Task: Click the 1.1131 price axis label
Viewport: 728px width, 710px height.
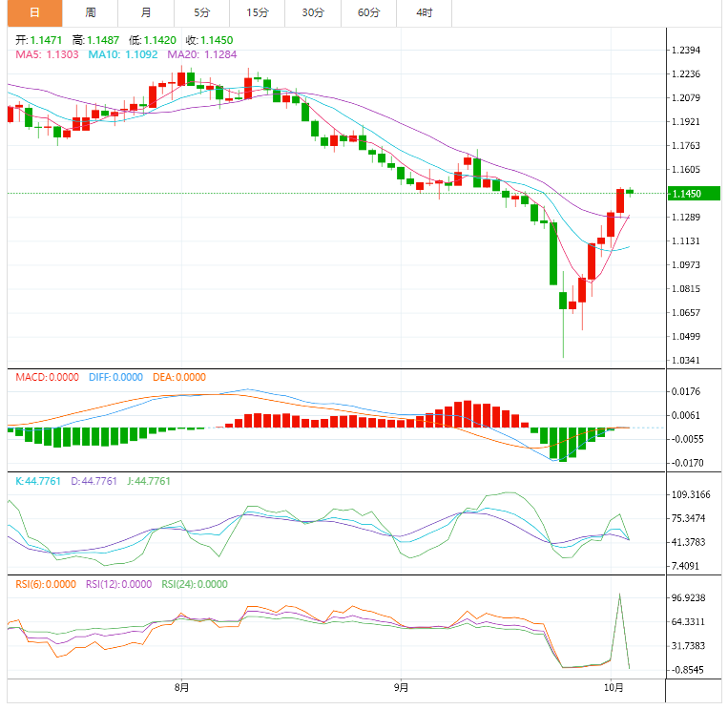Action: point(686,241)
